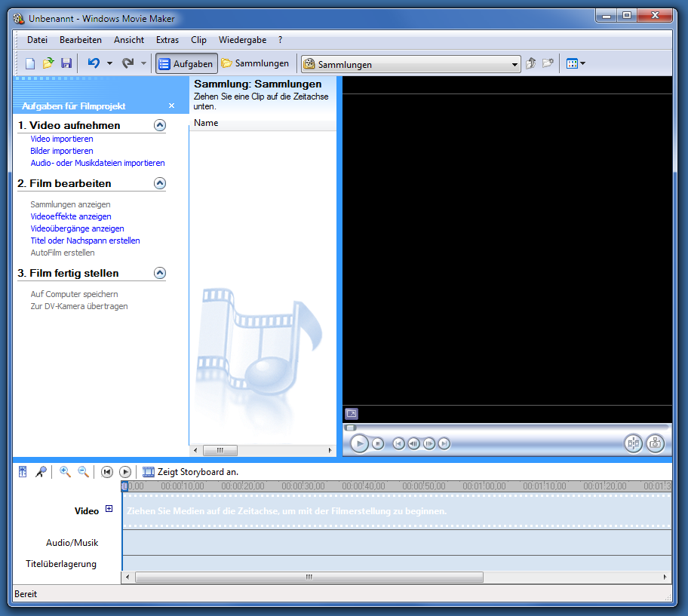Start timeline narration with the microphone icon
Image resolution: width=688 pixels, height=616 pixels.
coord(41,472)
